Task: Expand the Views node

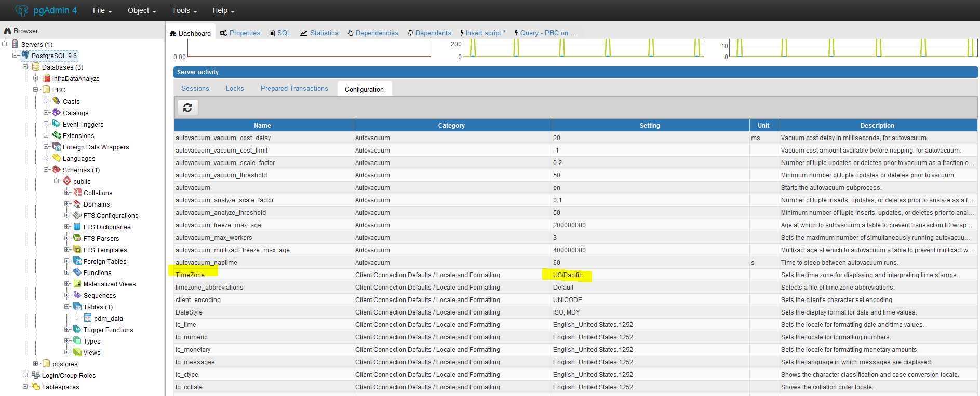Action: pyautogui.click(x=66, y=352)
